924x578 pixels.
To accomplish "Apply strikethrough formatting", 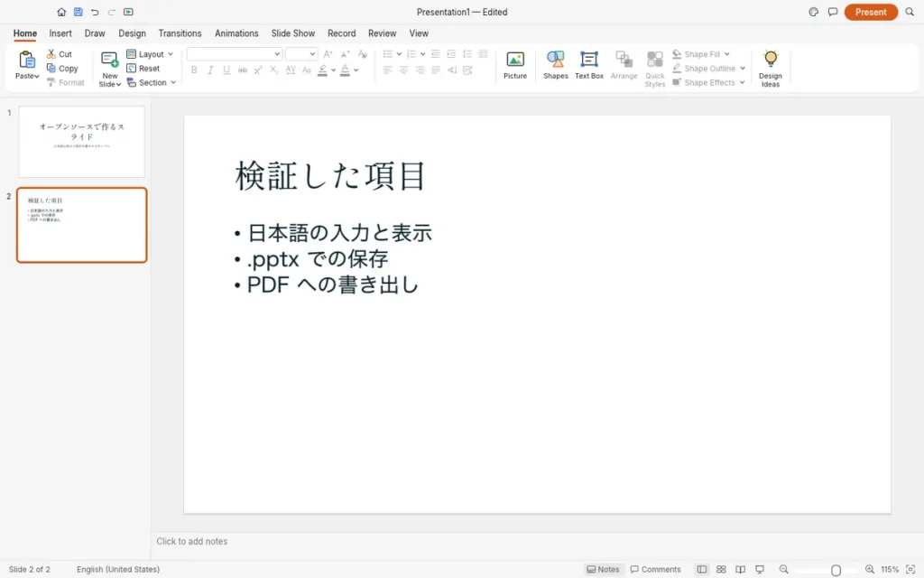I will click(242, 70).
